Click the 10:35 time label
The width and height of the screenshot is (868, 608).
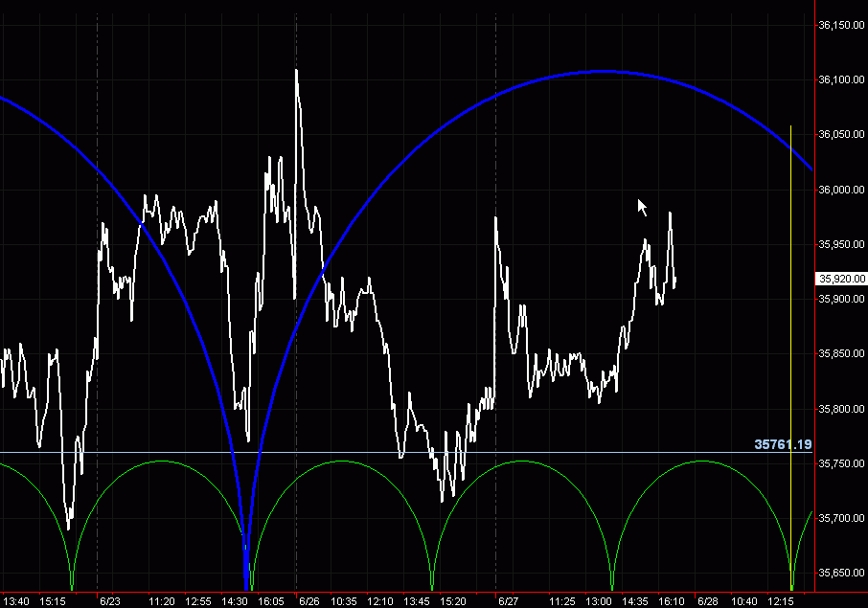tap(344, 601)
